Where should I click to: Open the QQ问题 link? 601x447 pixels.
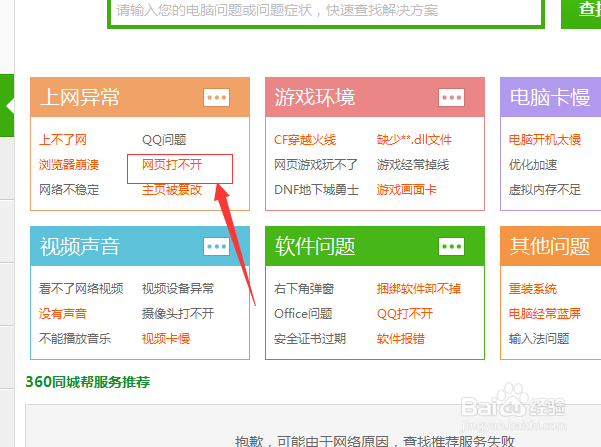click(164, 140)
